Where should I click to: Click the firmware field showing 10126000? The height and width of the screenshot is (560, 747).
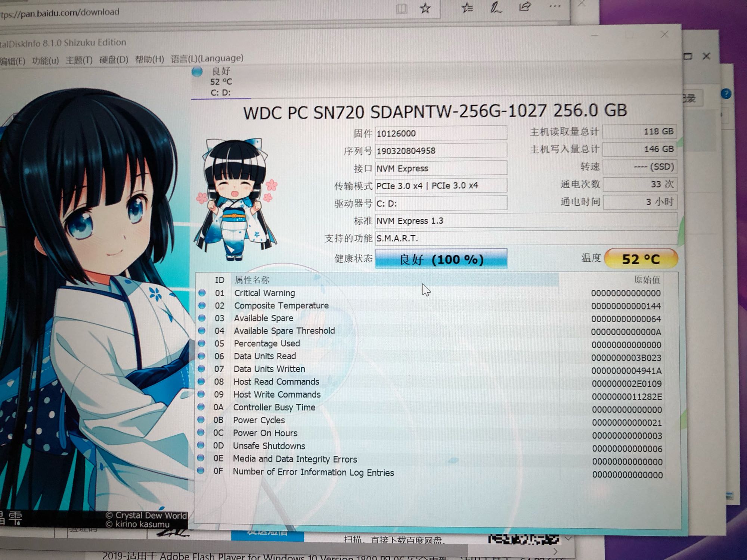coord(441,133)
